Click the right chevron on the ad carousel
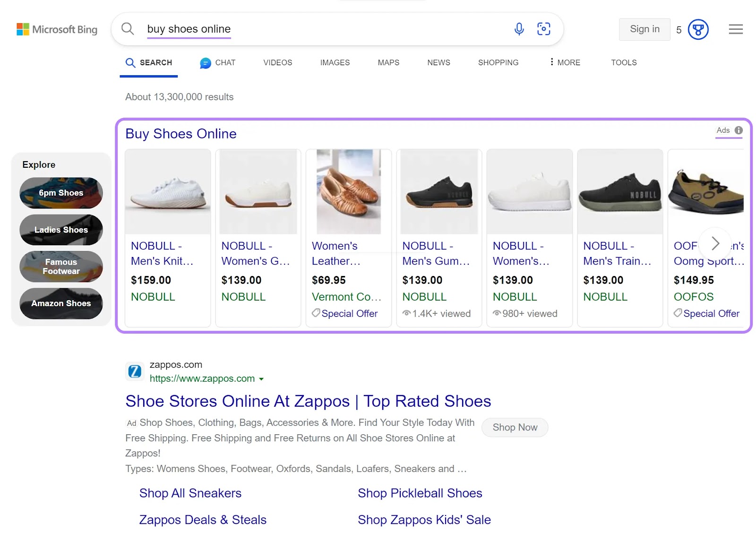The height and width of the screenshot is (542, 756). [715, 244]
